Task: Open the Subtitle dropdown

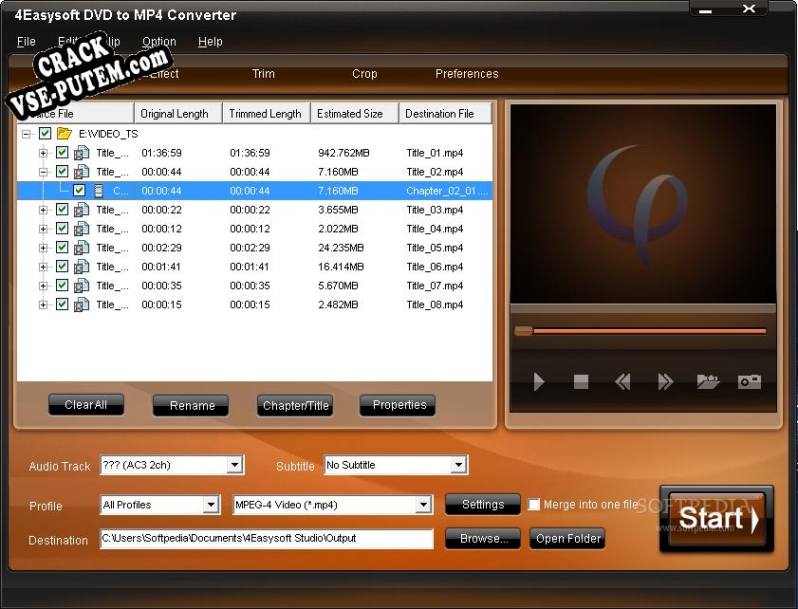Action: (458, 465)
